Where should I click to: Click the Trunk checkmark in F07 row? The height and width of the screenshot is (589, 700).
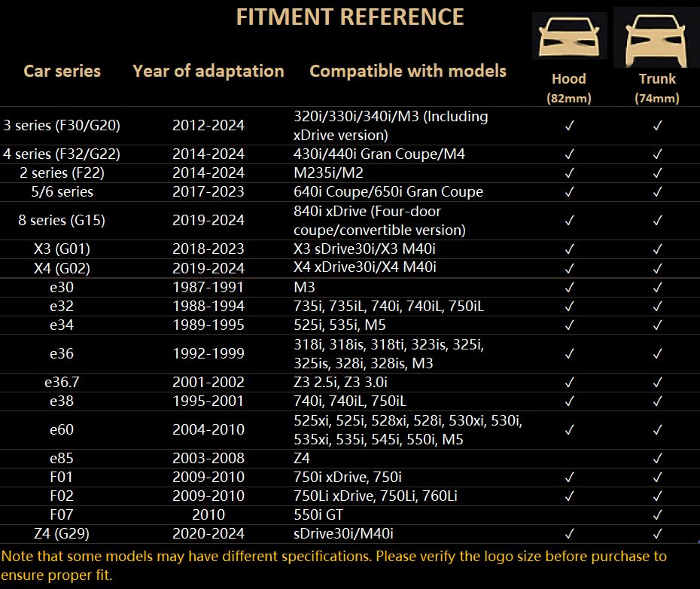[657, 515]
